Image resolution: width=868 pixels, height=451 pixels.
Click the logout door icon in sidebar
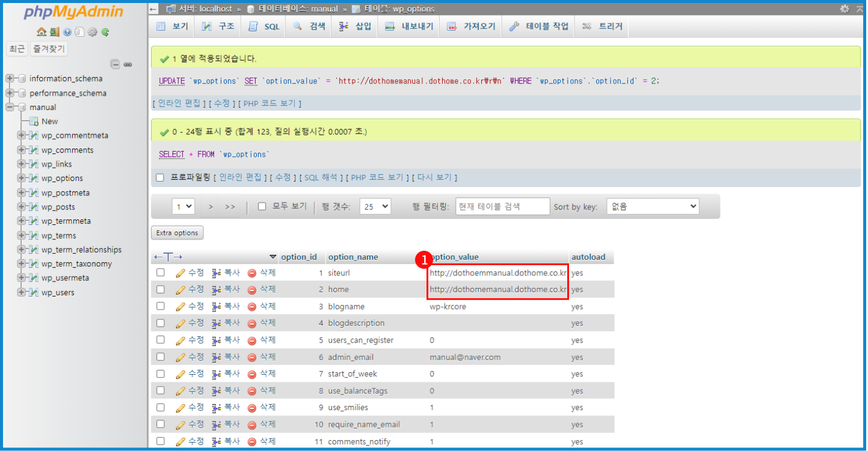click(54, 32)
